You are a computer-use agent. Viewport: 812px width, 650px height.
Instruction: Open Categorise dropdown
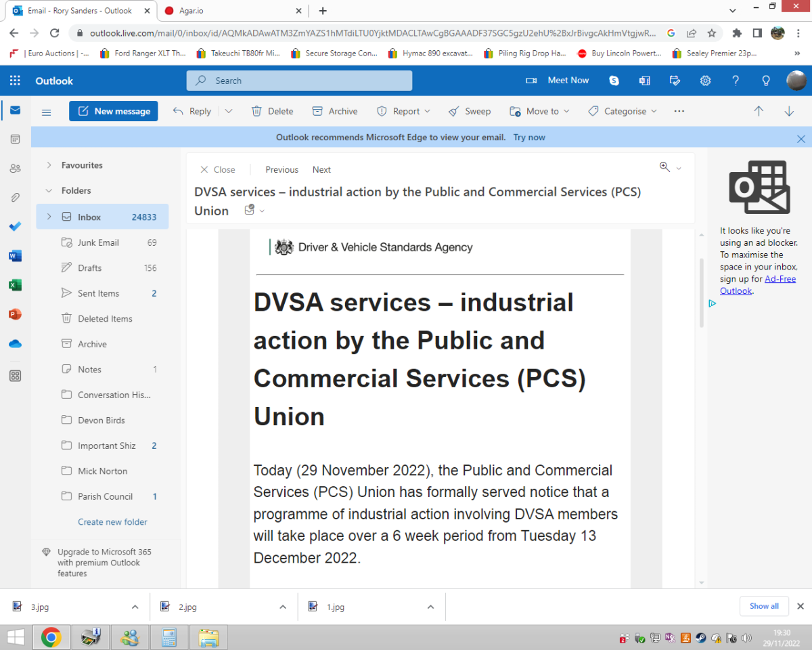(623, 111)
